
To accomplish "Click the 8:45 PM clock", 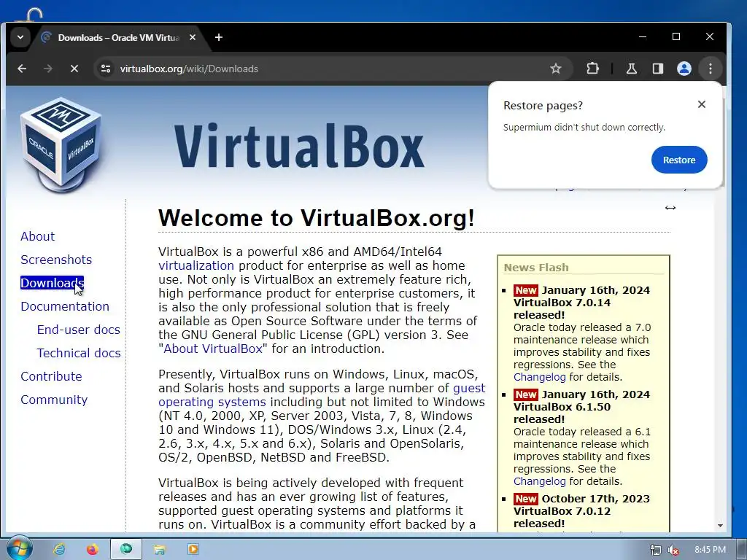I will point(710,550).
